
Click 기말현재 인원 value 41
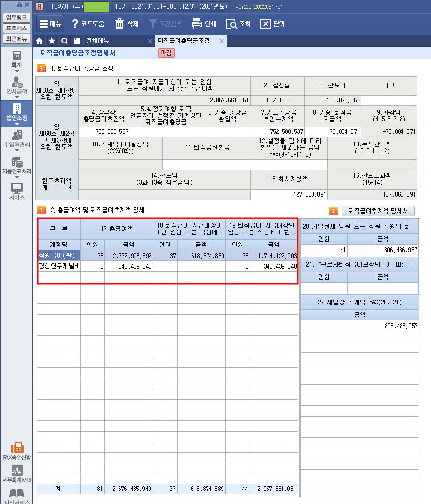point(324,250)
